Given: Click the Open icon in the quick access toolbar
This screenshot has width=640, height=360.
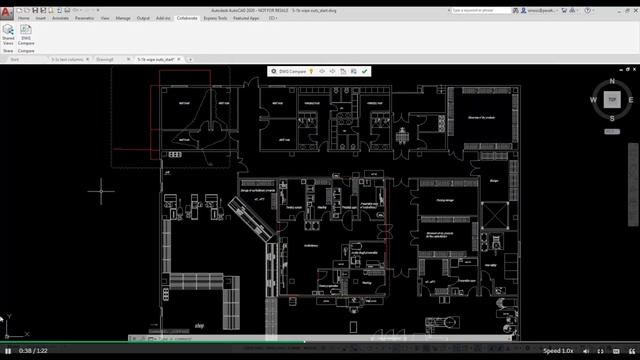Looking at the screenshot, I should click(x=27, y=10).
